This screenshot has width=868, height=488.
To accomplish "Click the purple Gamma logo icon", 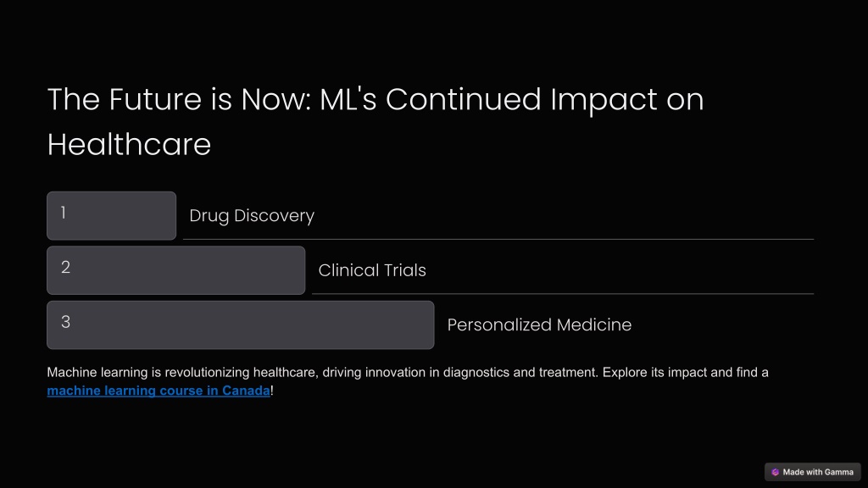I will [x=775, y=472].
